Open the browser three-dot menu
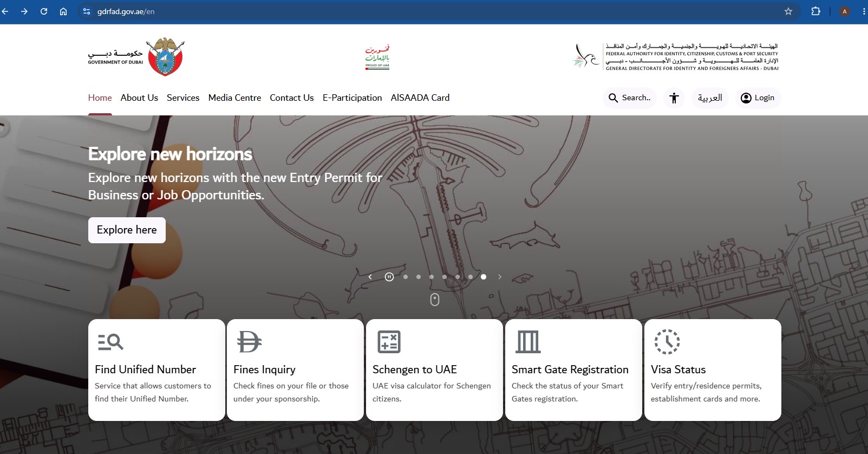This screenshot has height=454, width=868. pos(864,11)
